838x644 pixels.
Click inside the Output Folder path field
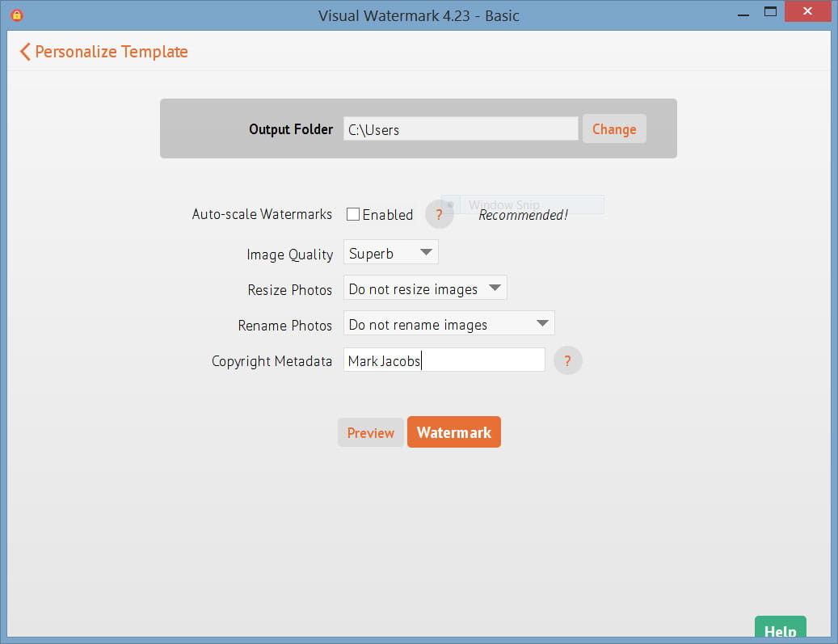[461, 128]
